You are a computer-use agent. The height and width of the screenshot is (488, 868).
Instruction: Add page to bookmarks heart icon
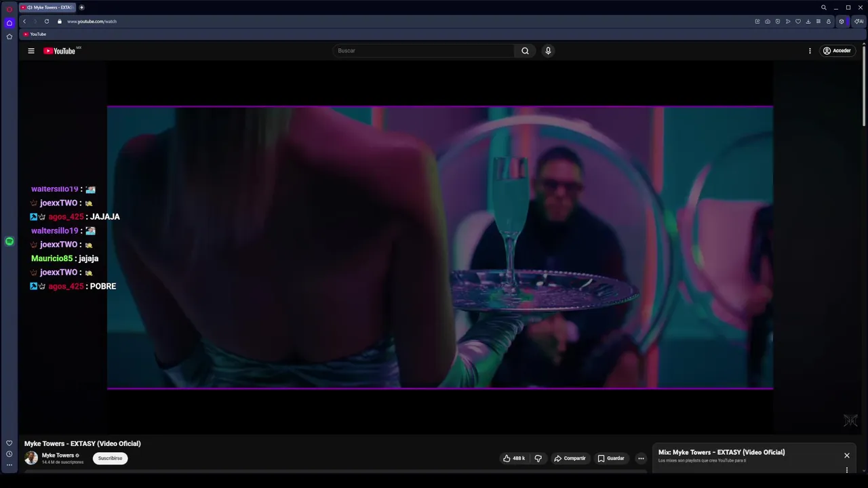[x=798, y=22]
